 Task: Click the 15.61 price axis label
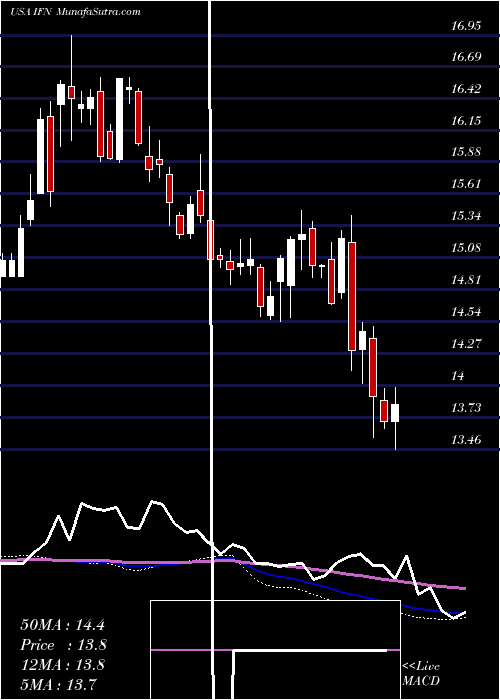466,184
